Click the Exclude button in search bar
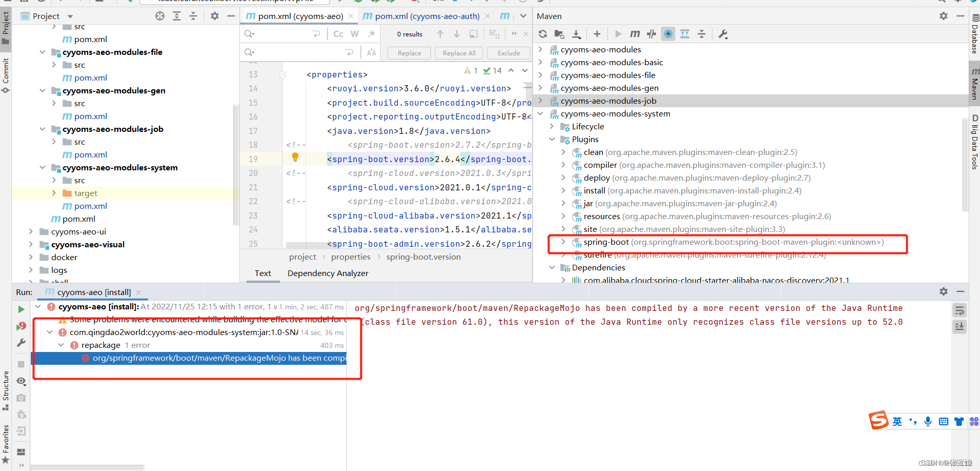Image resolution: width=980 pixels, height=471 pixels. coord(507,53)
